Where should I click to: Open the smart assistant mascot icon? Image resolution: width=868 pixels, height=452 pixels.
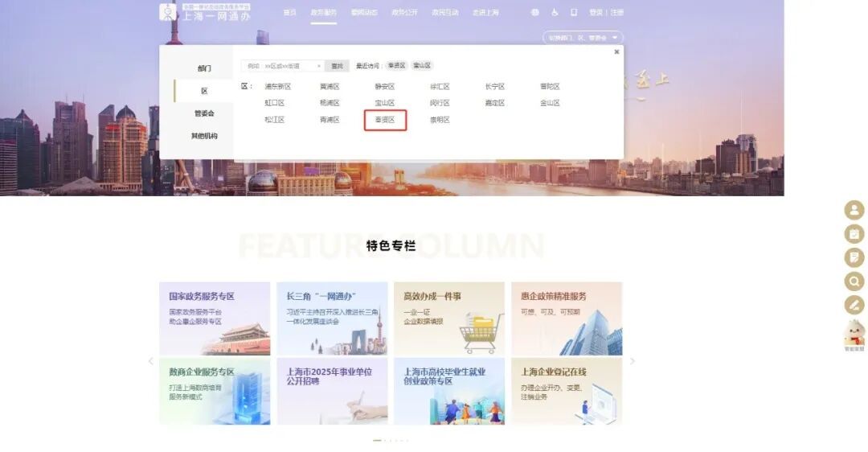(x=854, y=335)
